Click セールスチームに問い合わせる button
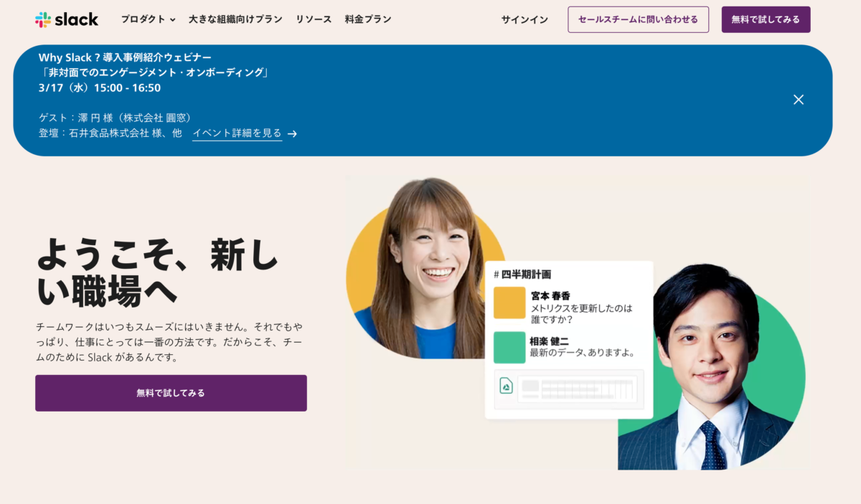Image resolution: width=861 pixels, height=504 pixels. pyautogui.click(x=638, y=19)
